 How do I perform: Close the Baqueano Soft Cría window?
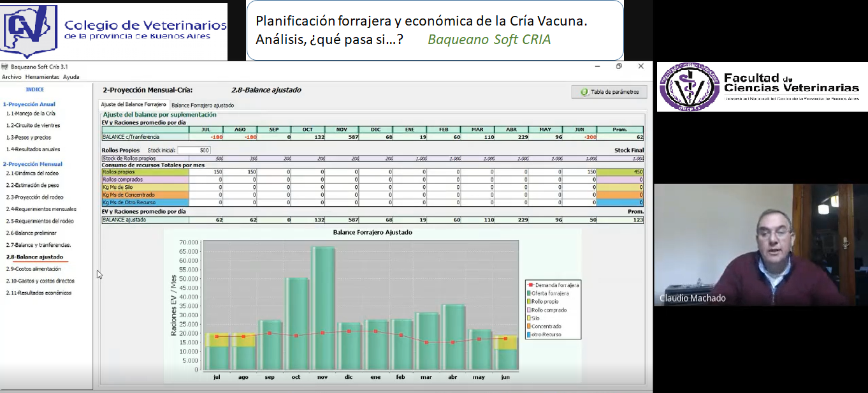(x=640, y=66)
